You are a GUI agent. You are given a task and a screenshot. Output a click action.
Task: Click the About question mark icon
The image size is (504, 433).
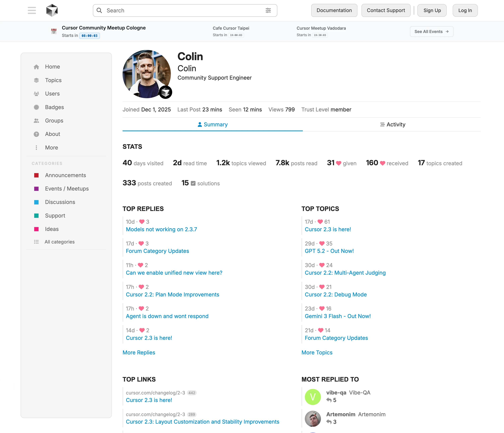[37, 134]
